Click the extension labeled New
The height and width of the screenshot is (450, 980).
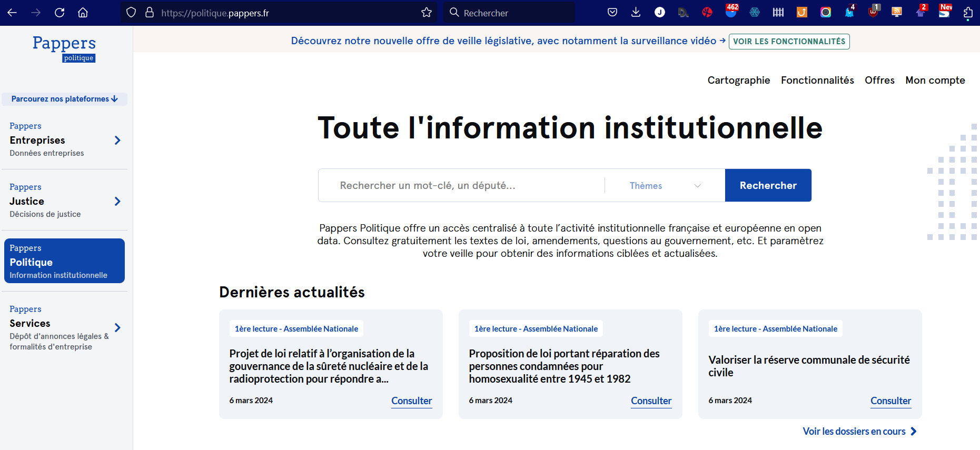click(x=945, y=12)
